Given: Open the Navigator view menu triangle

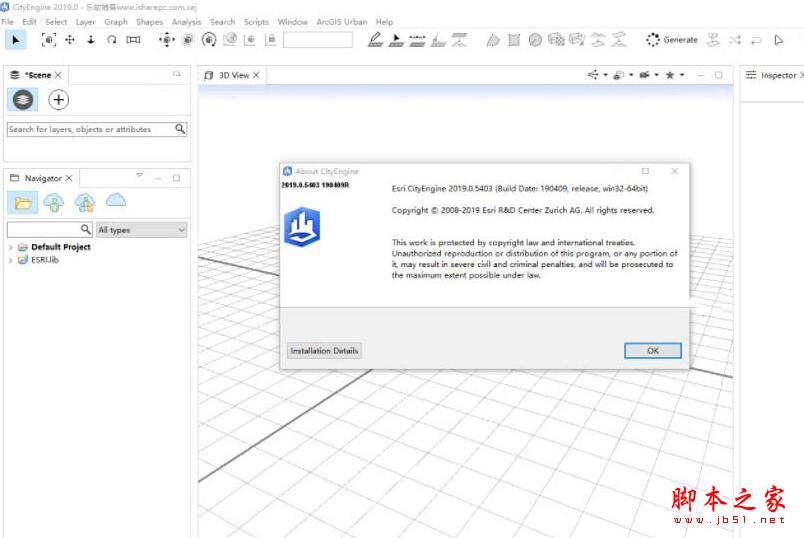Looking at the screenshot, I should pos(139,175).
